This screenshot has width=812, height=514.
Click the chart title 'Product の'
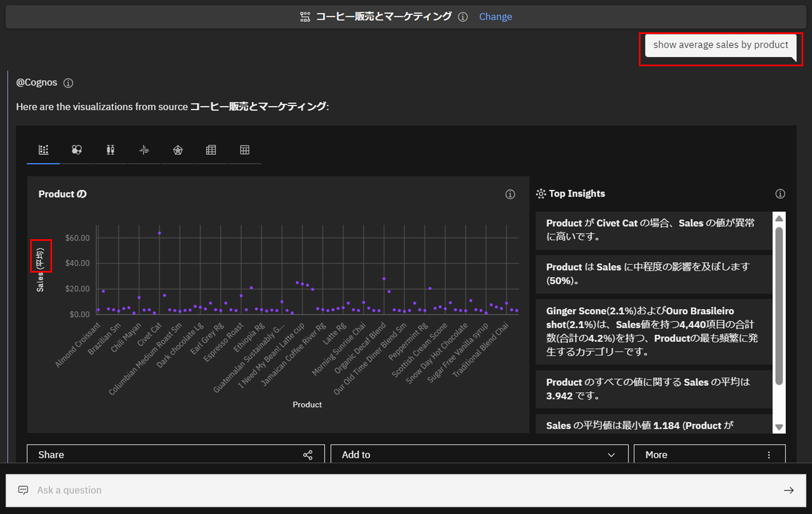62,194
